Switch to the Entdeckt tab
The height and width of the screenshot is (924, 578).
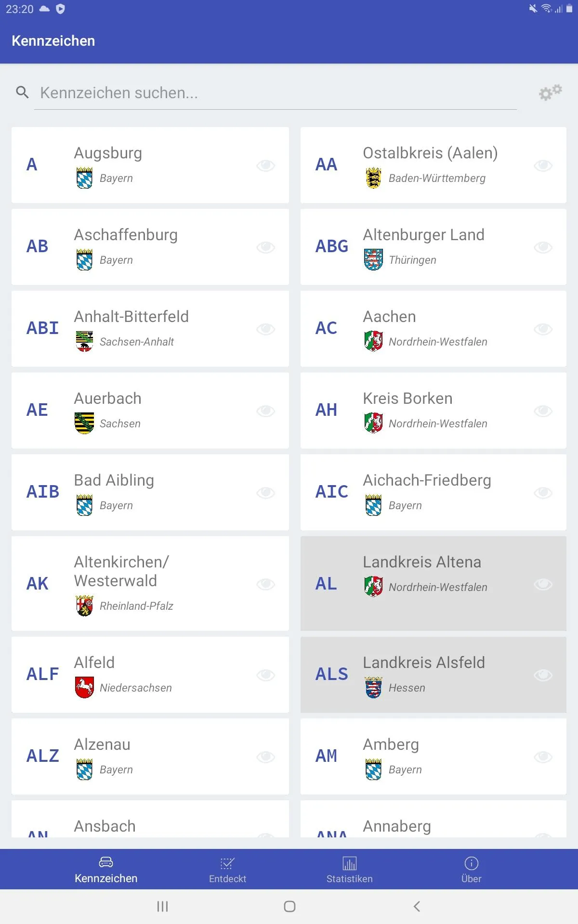coord(227,870)
